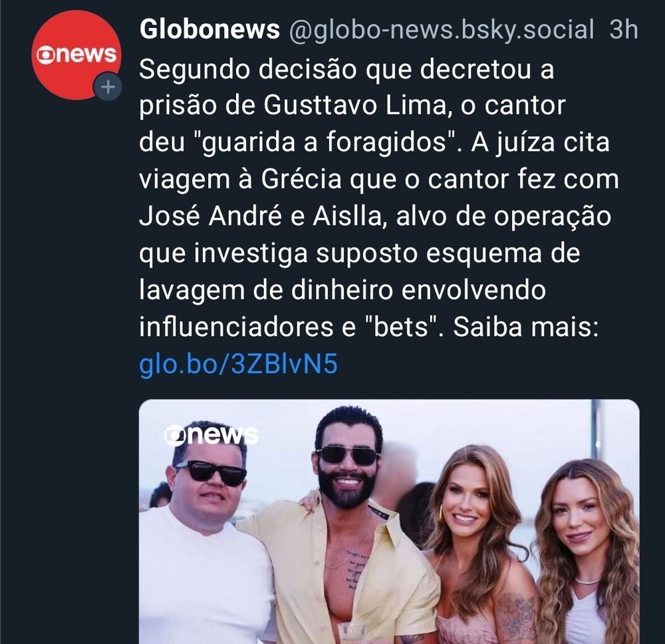
Task: Click the word "Grécia" in the post
Action: click(x=301, y=178)
